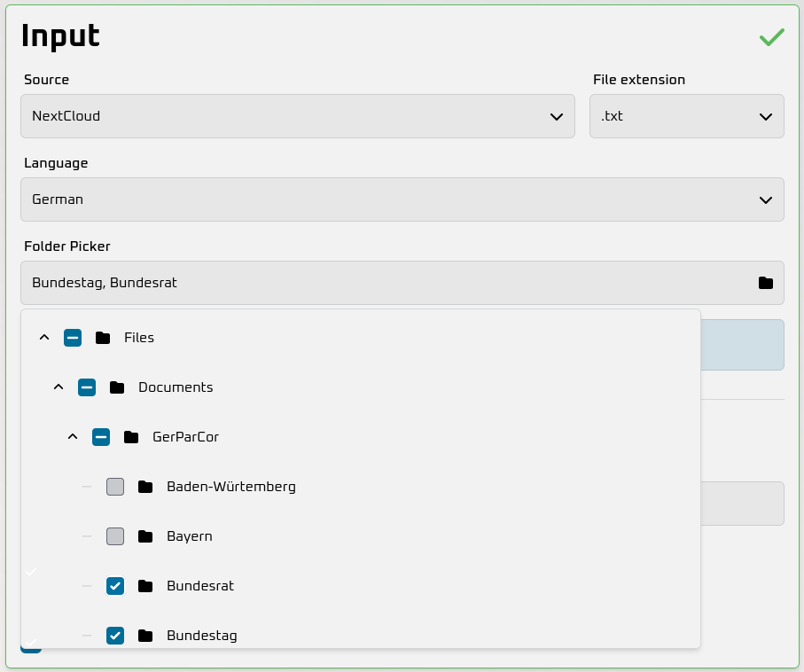
Task: Collapse the GerParCor tree node
Action: tap(73, 437)
